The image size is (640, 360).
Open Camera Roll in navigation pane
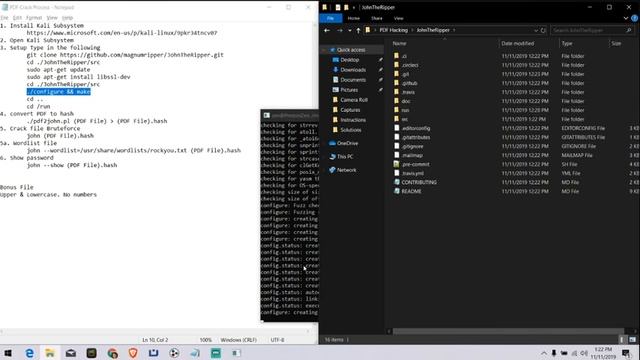point(353,100)
